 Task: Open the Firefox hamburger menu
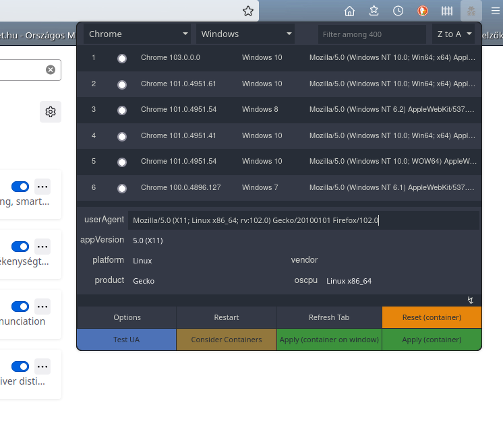[x=496, y=11]
